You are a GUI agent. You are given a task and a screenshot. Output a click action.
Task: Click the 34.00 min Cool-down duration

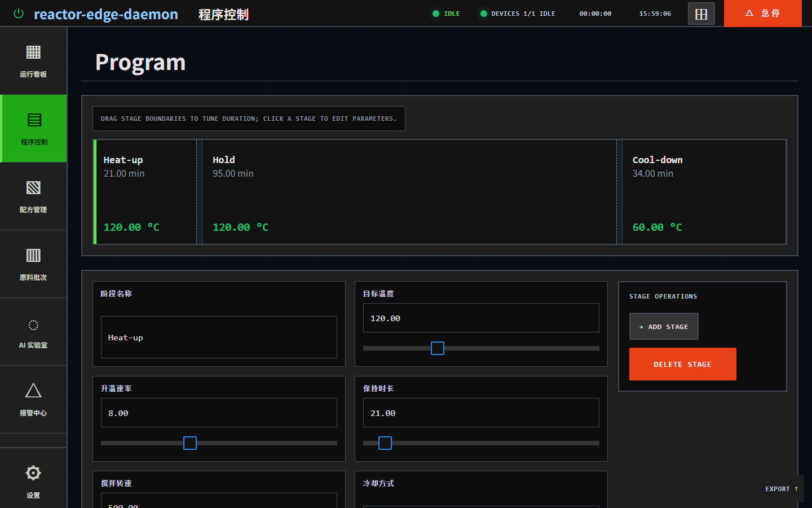[x=652, y=174]
